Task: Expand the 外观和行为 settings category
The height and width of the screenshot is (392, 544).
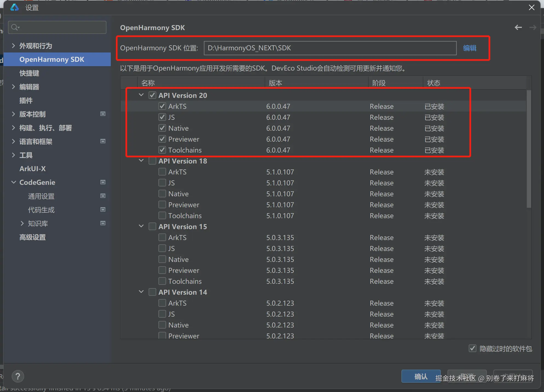Action: click(x=13, y=46)
